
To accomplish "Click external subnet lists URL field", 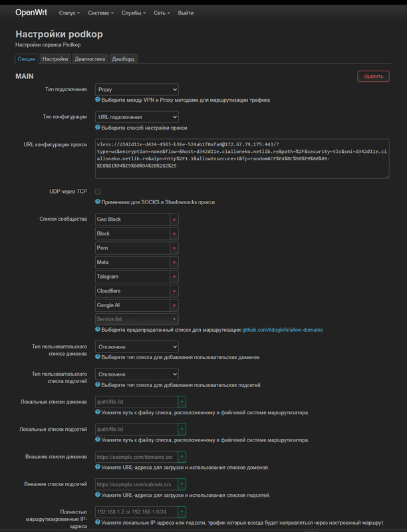I will tap(136, 484).
